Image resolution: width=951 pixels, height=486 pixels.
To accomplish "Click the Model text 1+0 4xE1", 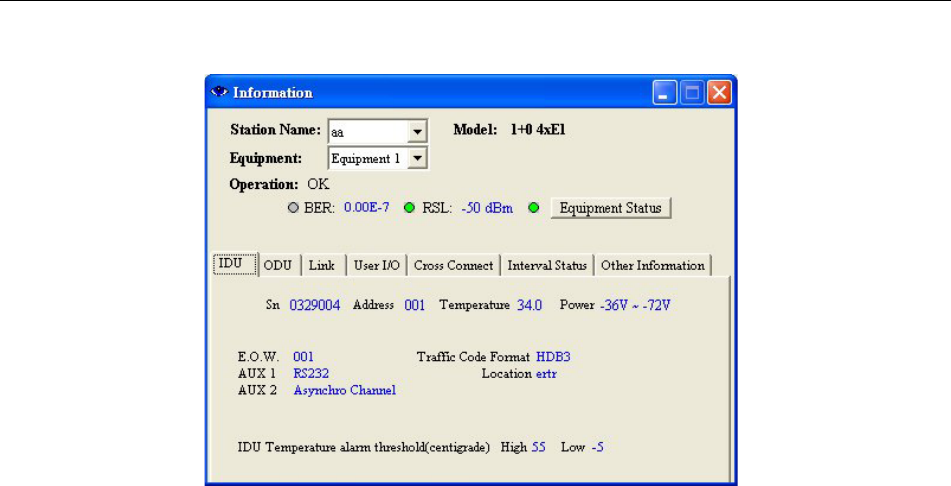I will pyautogui.click(x=538, y=130).
